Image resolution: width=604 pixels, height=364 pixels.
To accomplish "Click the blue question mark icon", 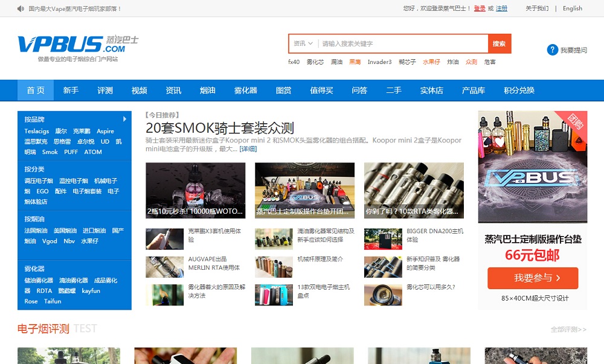I will coord(553,49).
